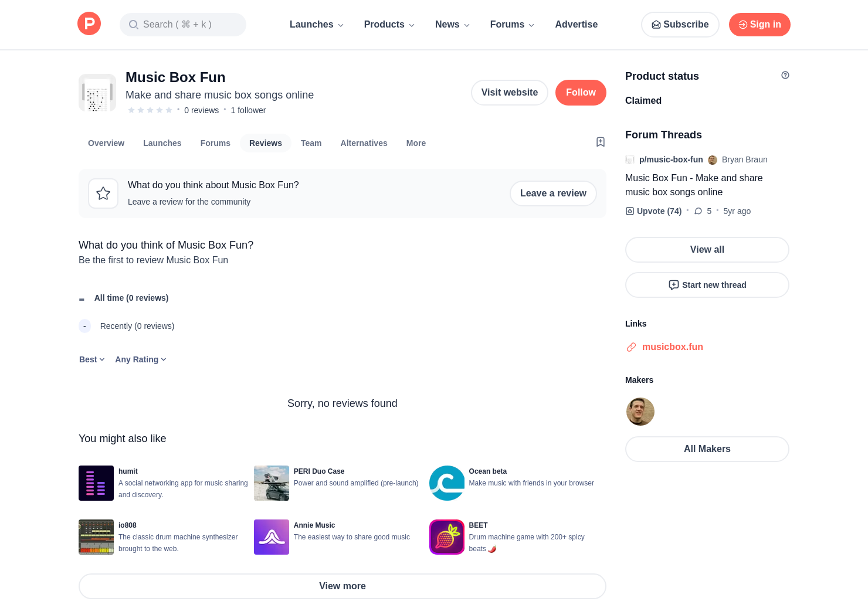Click the Product Hunt logo
Viewport: 868px width, 608px height.
[89, 24]
